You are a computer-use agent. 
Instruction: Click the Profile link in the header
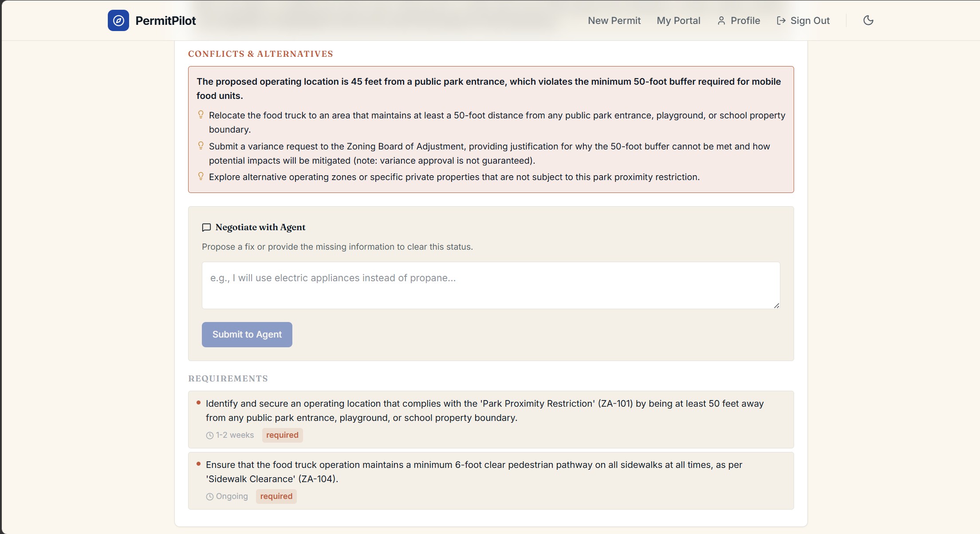tap(745, 21)
